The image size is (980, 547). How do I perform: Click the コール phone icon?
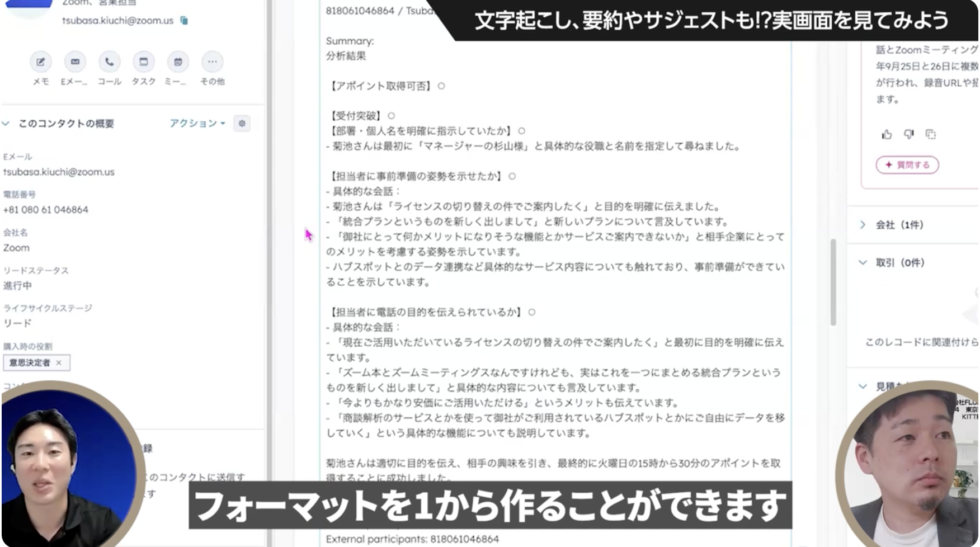[110, 62]
